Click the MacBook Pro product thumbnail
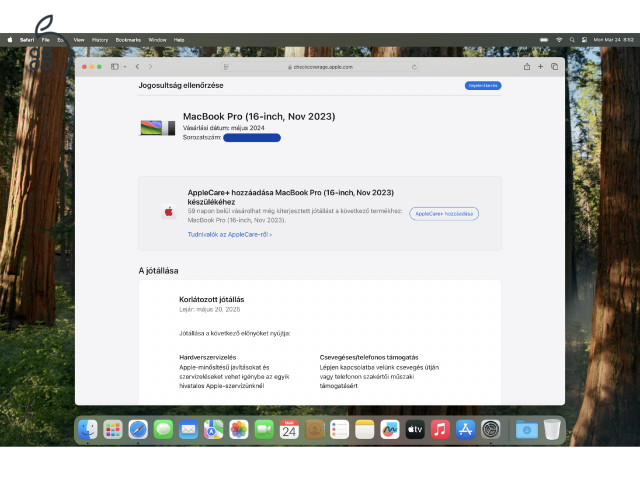 click(x=158, y=128)
